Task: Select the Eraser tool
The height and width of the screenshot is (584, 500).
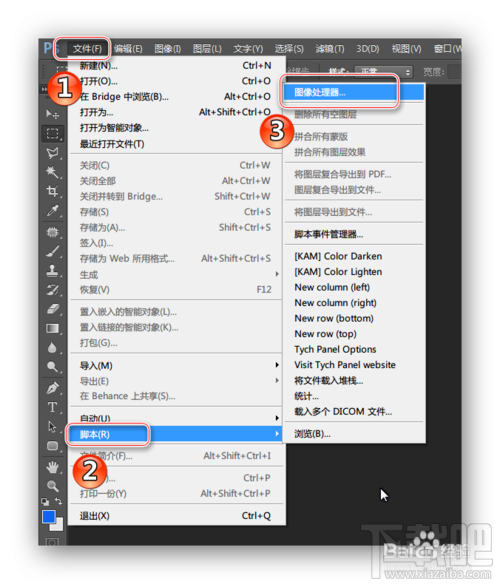Action: coord(52,309)
